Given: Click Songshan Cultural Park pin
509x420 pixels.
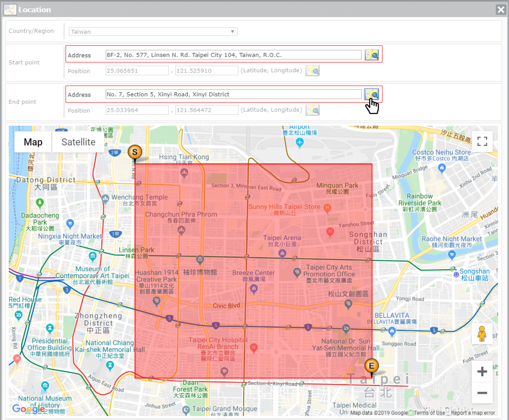Looking at the screenshot, I should [348, 304].
